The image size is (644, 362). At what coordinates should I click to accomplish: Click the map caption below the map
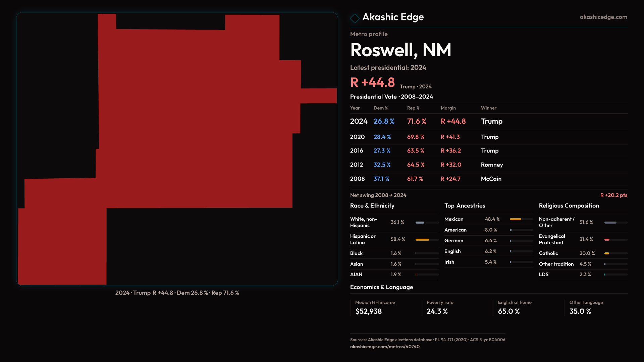177,293
